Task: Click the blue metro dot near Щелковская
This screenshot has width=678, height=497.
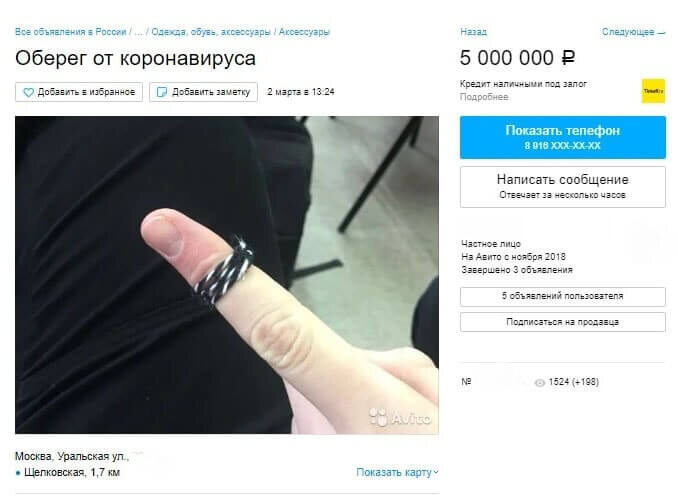Action: click(18, 473)
